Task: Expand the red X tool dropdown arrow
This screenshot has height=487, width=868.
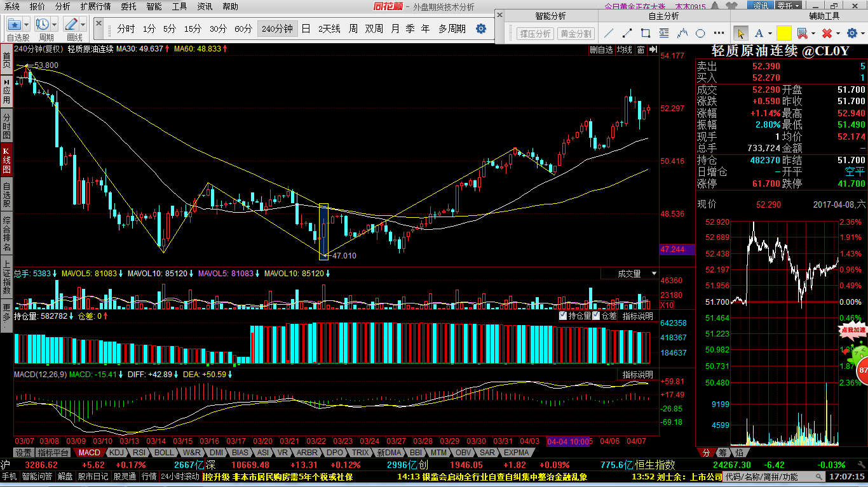Action: coord(837,34)
